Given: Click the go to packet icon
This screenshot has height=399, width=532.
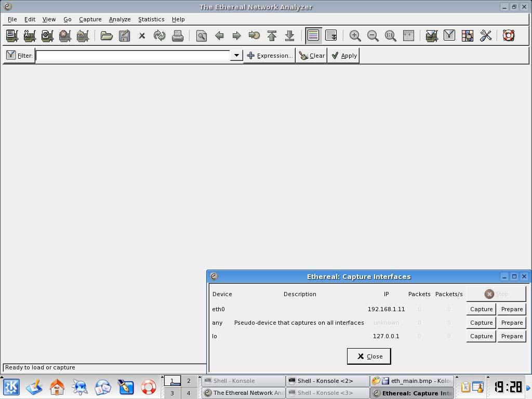Looking at the screenshot, I should click(x=254, y=36).
